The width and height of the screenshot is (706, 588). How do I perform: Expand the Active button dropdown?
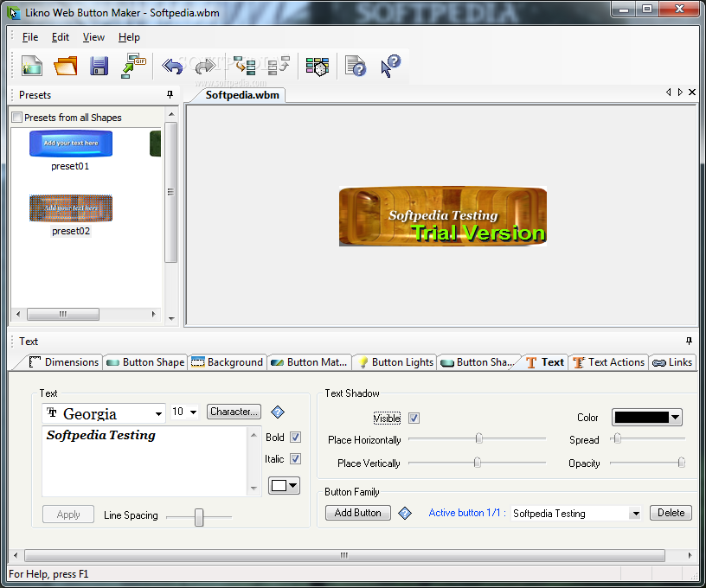pos(635,514)
